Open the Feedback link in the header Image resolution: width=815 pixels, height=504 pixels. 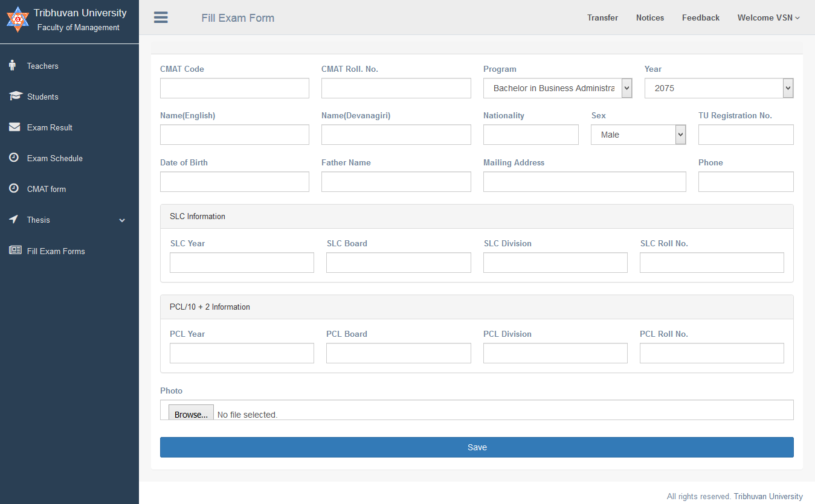point(700,18)
